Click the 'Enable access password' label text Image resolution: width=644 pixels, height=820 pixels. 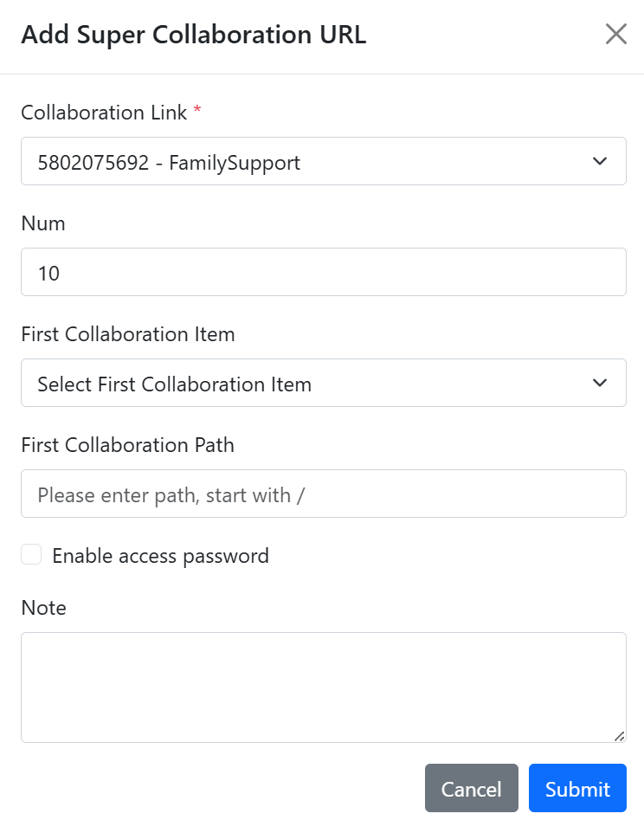pos(160,556)
